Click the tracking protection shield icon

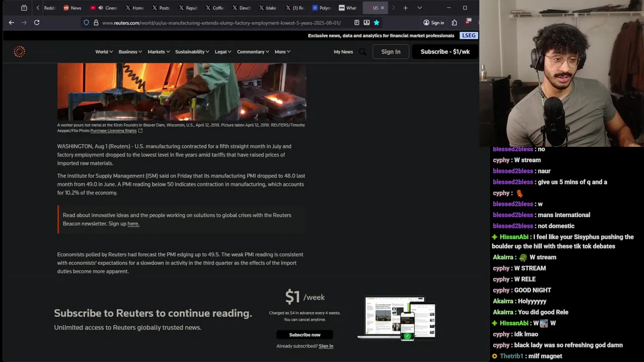[87, 23]
